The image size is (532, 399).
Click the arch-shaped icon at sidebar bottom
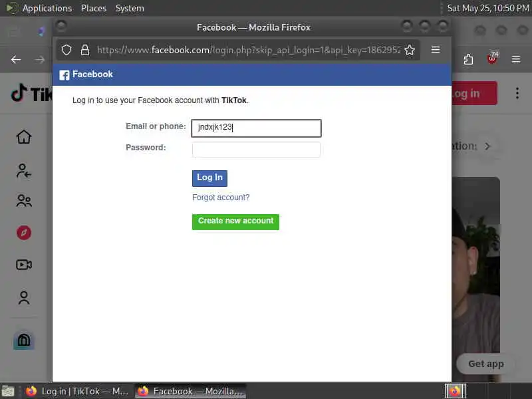[x=23, y=340]
